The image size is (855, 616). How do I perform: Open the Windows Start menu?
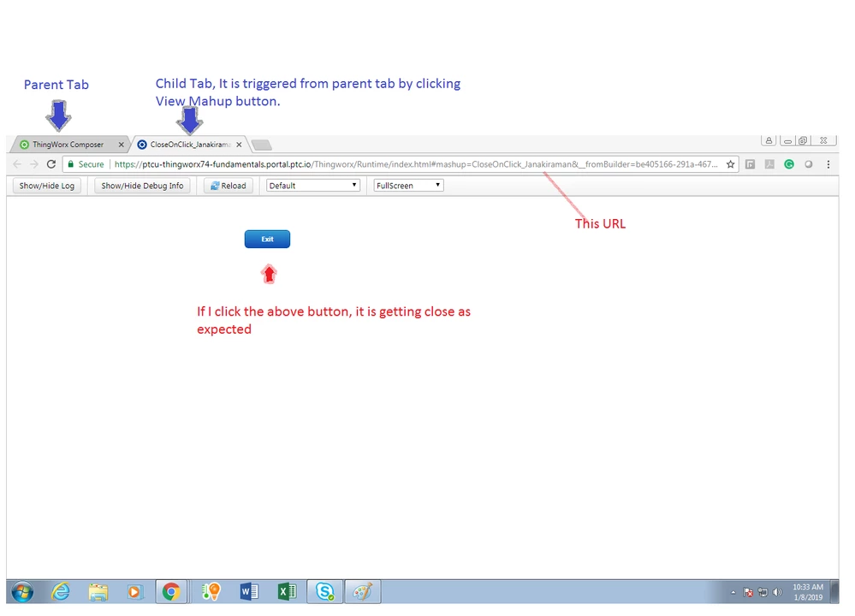[x=22, y=592]
